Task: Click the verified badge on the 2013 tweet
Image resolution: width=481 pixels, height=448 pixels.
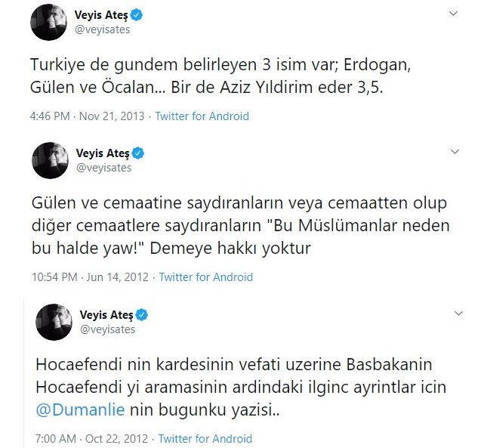Action: (137, 14)
